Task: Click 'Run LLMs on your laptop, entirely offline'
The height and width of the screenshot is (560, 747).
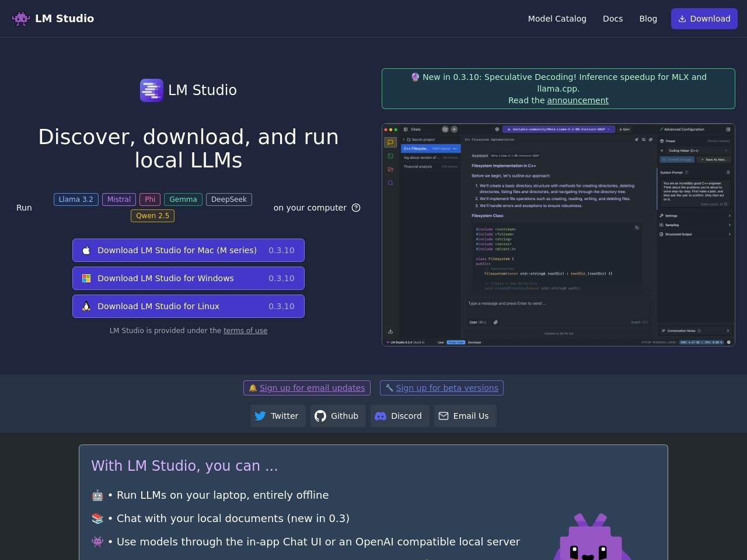Action: tap(222, 495)
